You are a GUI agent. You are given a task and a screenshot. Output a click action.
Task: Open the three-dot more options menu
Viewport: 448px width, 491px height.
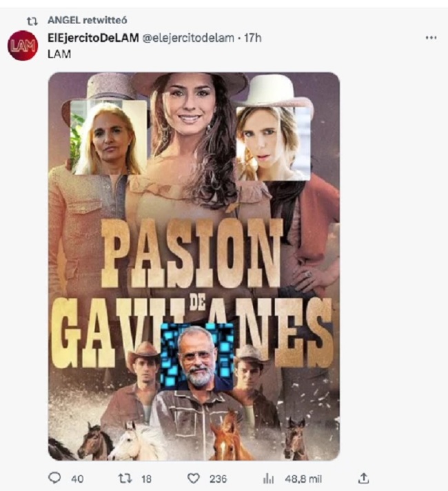(x=431, y=37)
